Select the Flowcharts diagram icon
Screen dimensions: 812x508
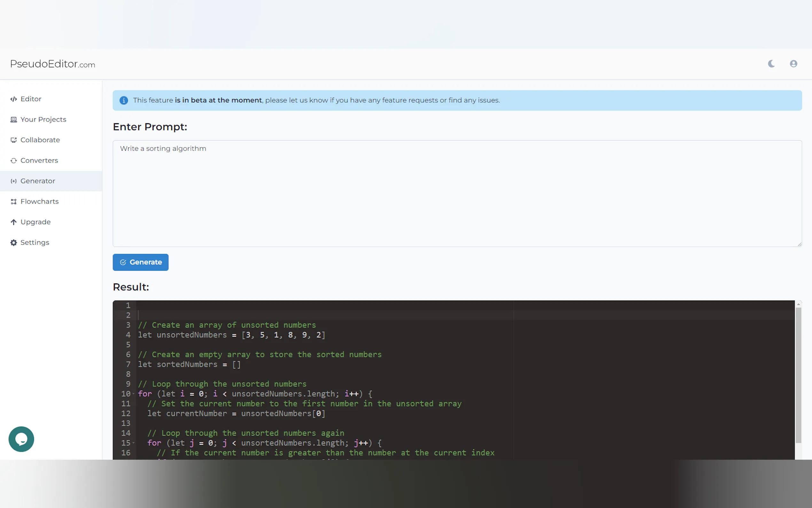13,201
